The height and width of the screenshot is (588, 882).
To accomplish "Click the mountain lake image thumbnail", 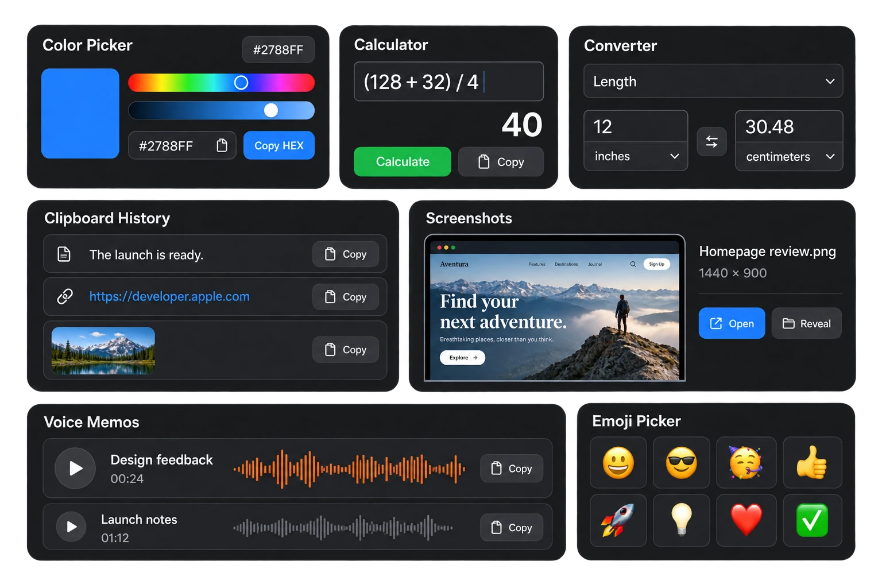I will [103, 350].
